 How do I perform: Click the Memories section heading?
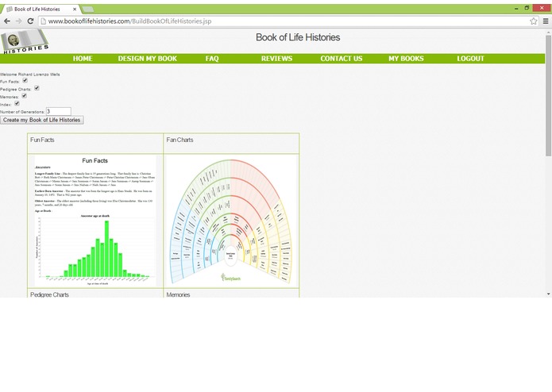[178, 294]
